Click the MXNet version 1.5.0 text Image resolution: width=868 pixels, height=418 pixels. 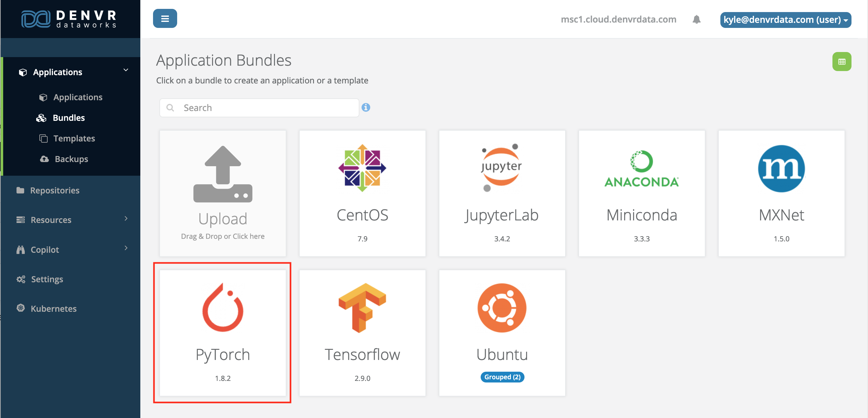[x=781, y=238]
